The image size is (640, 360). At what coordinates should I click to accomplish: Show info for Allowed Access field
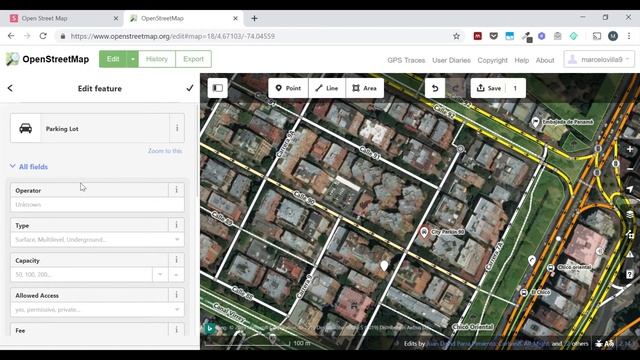point(176,295)
